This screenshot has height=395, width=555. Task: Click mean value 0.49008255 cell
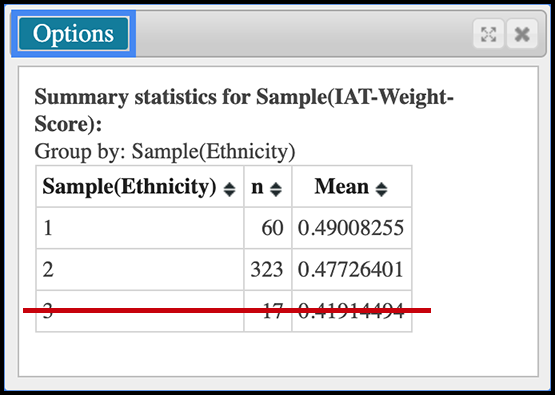(352, 228)
